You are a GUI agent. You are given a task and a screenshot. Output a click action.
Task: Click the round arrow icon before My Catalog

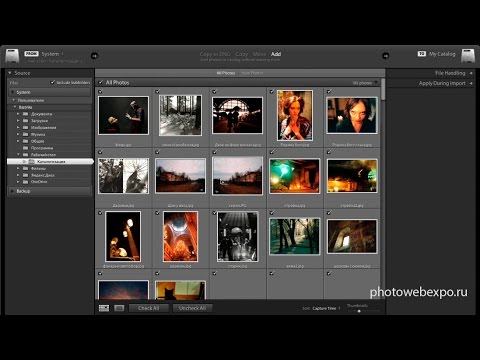point(385,56)
